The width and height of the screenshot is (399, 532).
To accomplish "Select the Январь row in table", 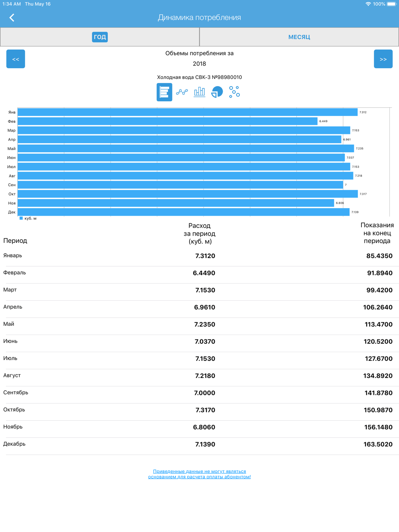I will [199, 256].
